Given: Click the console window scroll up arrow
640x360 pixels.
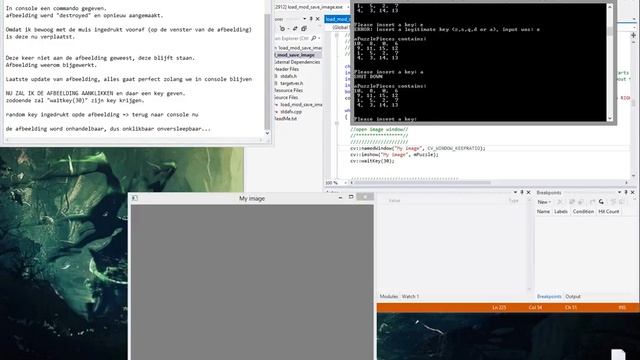Looking at the screenshot, I should pyautogui.click(x=610, y=7).
